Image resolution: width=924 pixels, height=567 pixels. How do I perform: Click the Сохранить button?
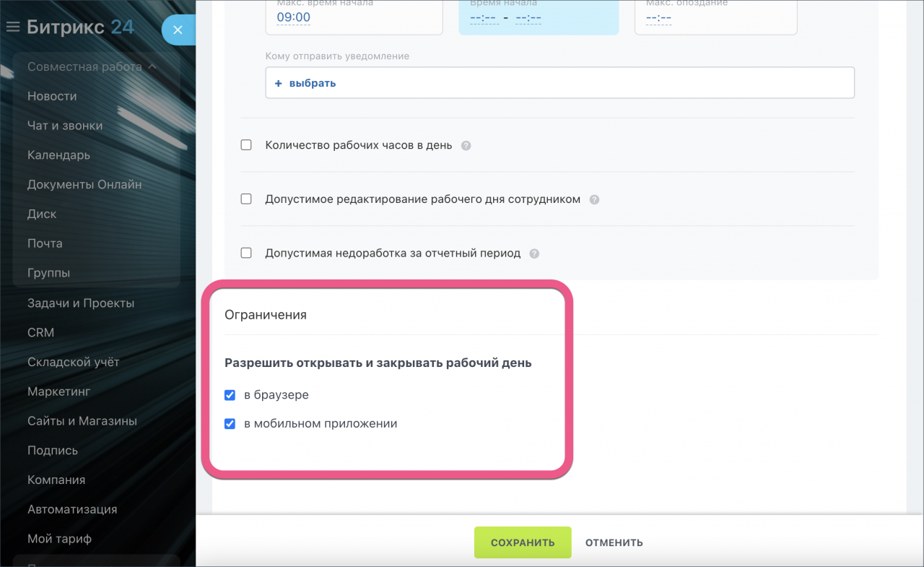click(x=523, y=542)
